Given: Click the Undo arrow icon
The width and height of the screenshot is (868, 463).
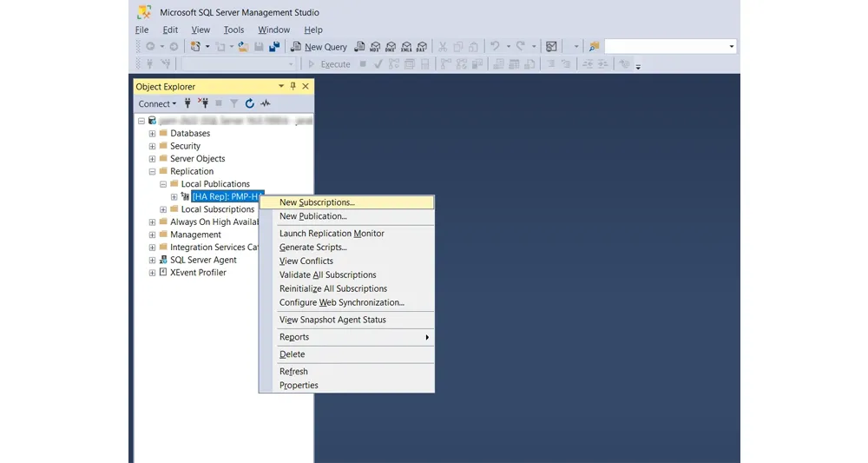Looking at the screenshot, I should pyautogui.click(x=495, y=47).
